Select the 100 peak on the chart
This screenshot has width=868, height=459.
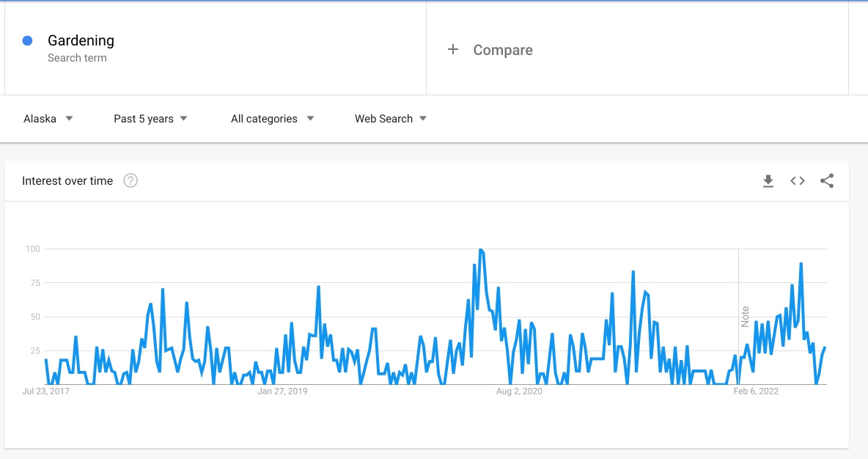(x=481, y=250)
